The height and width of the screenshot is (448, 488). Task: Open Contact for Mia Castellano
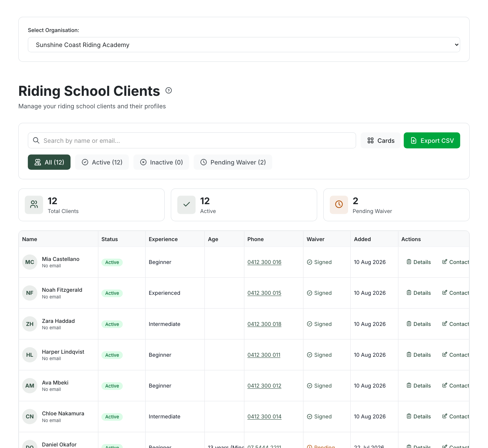click(x=456, y=262)
